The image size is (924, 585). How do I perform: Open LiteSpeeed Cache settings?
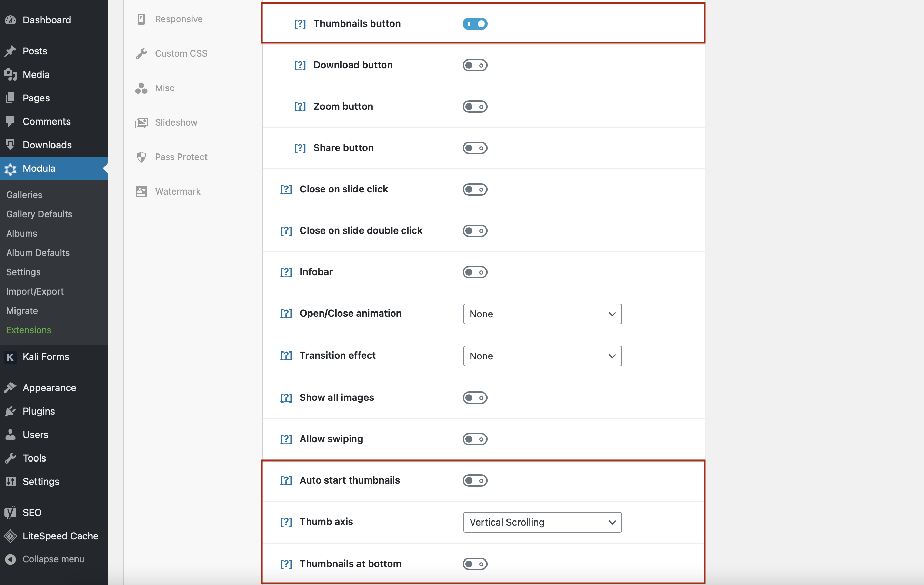(x=60, y=535)
